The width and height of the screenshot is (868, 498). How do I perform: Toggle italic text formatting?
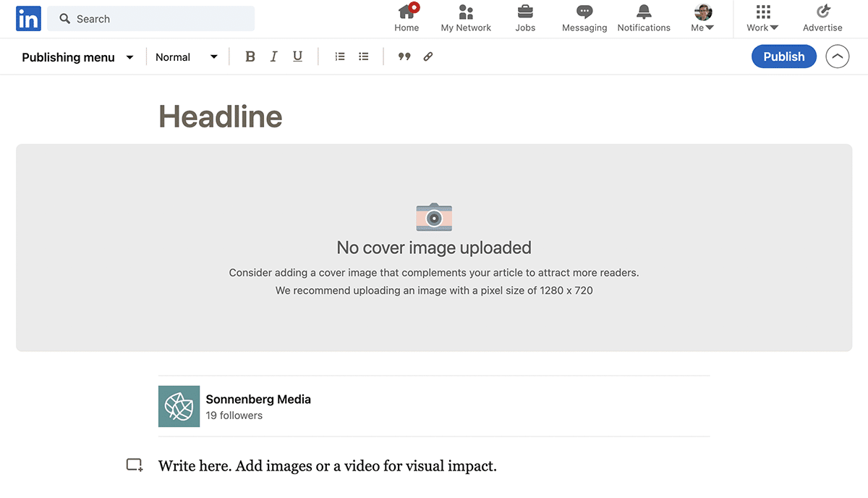(x=273, y=56)
